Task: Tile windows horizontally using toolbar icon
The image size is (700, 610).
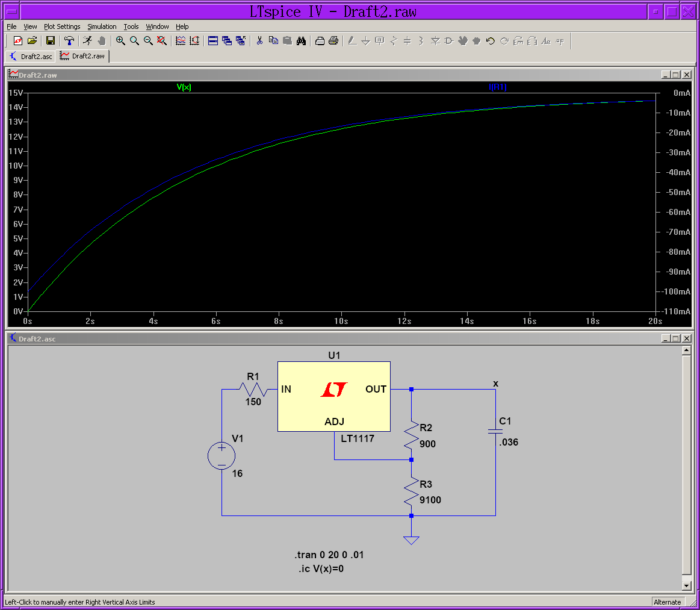Action: pyautogui.click(x=213, y=41)
